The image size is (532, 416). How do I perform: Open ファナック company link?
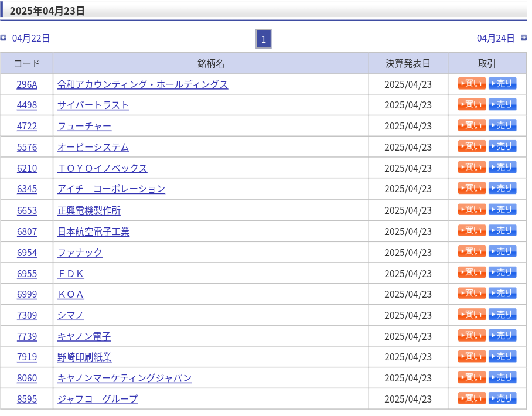(x=80, y=253)
